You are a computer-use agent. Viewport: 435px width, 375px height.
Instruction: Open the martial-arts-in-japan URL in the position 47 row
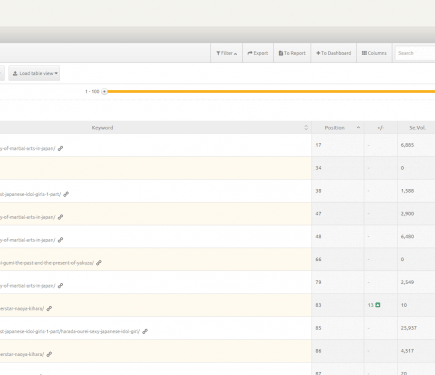pos(27,217)
